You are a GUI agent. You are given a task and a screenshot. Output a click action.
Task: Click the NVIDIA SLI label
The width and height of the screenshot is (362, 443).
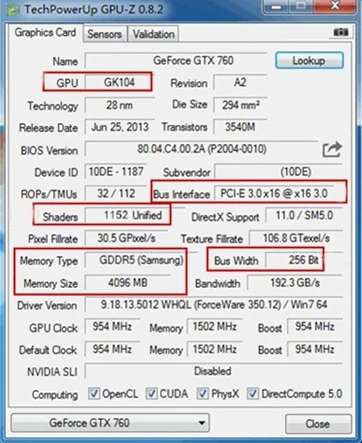(x=52, y=372)
